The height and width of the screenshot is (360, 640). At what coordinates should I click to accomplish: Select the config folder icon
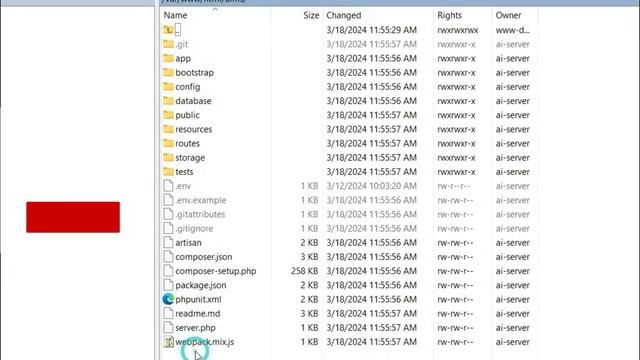(168, 87)
